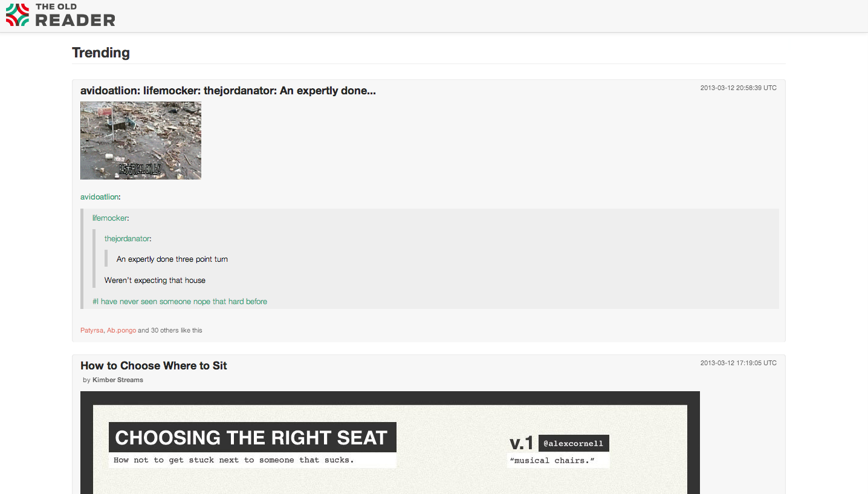Image resolution: width=868 pixels, height=494 pixels.
Task: Click the 2013-03-12 17:19:05 UTC timestamp
Action: 739,363
